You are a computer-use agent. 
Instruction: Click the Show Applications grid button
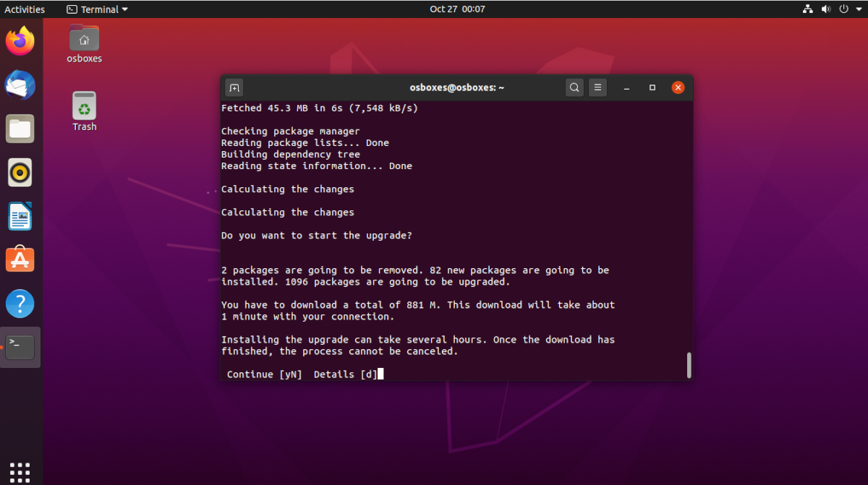pyautogui.click(x=20, y=471)
